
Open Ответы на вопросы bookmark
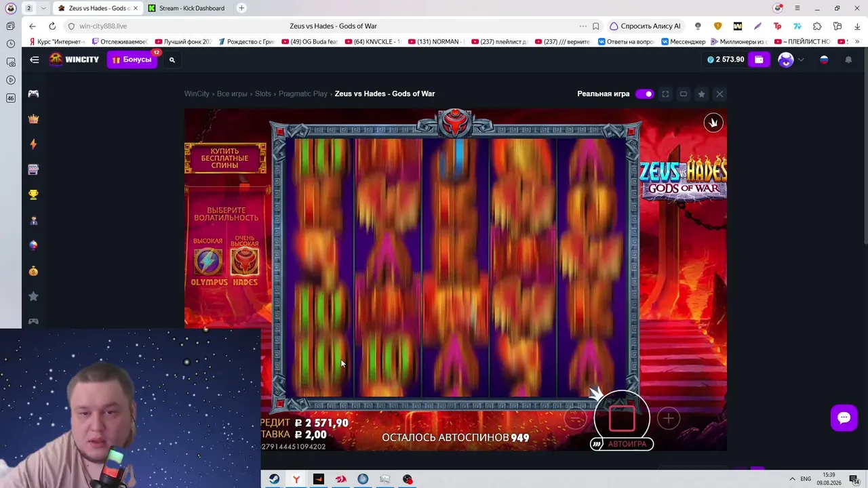click(x=625, y=42)
